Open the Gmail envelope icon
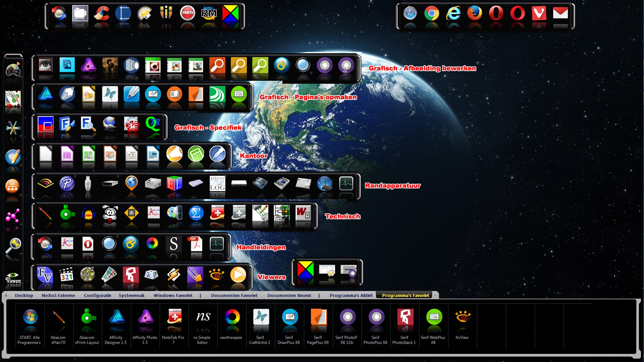The image size is (644, 362). (x=560, y=14)
